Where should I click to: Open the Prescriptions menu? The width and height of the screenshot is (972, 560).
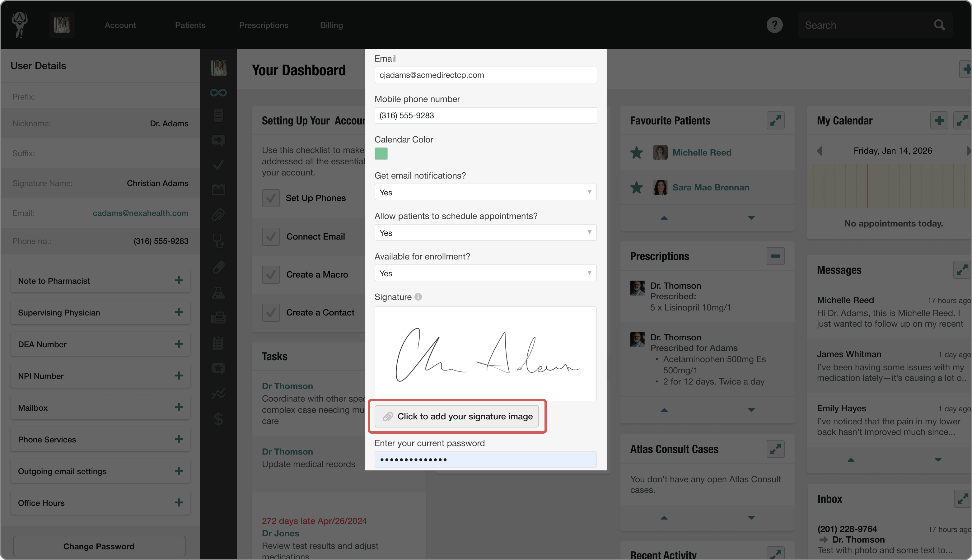pyautogui.click(x=264, y=25)
